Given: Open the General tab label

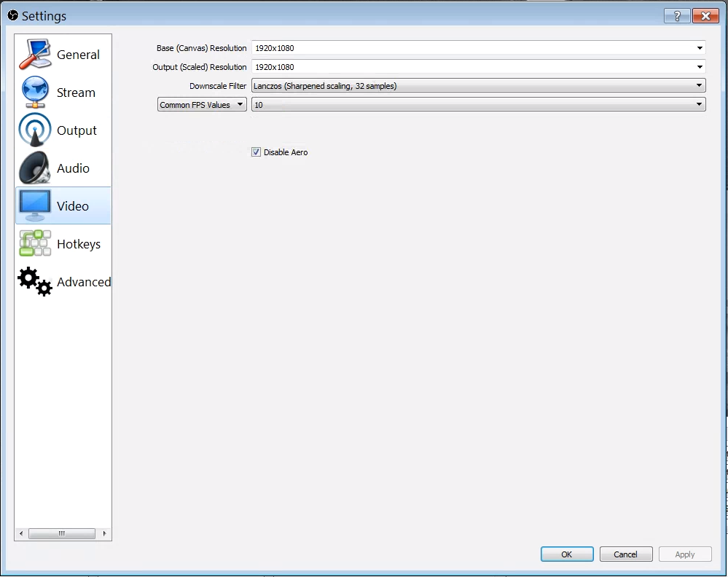Looking at the screenshot, I should (78, 55).
